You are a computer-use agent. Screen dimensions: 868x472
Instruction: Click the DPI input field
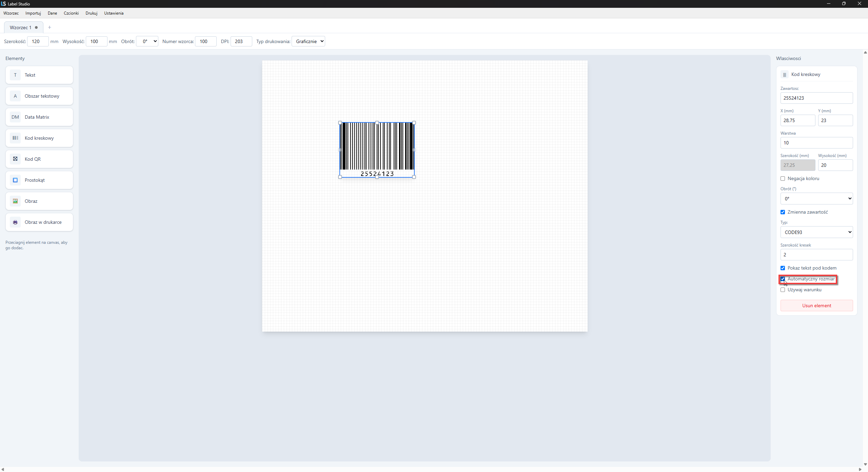tap(241, 41)
